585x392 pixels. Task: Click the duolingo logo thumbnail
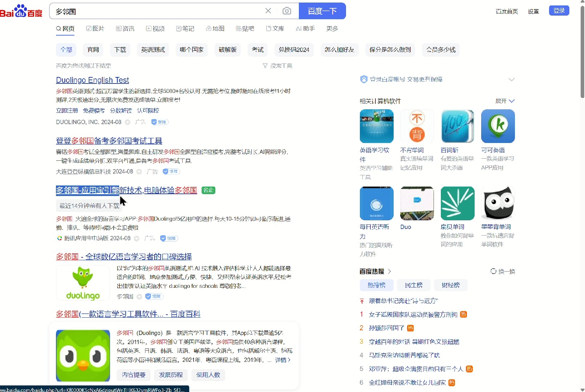83,283
